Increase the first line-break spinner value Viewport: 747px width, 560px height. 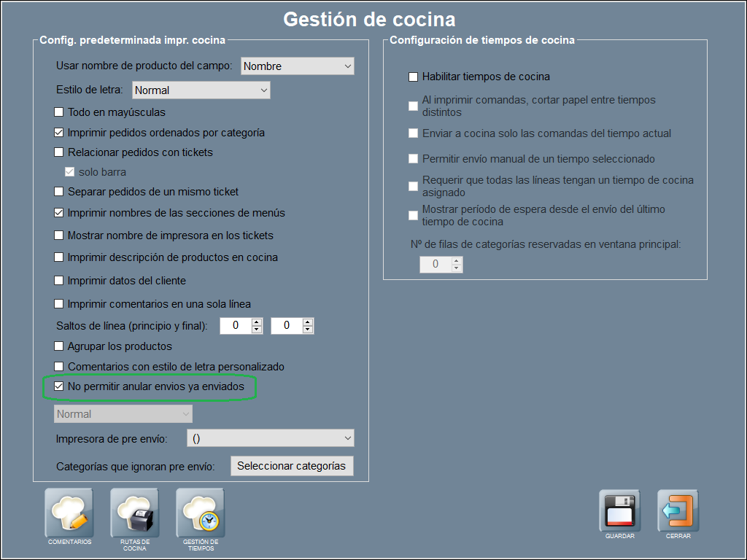pos(257,322)
